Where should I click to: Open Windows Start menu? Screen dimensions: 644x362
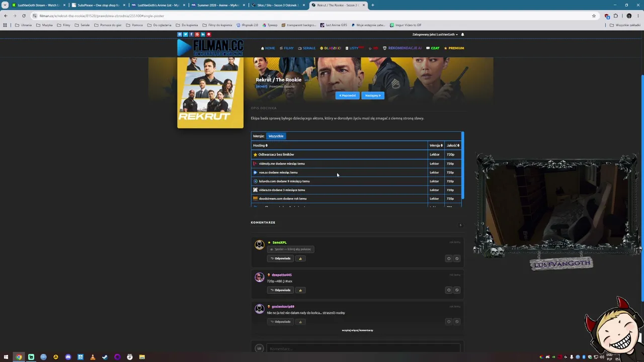(x=6, y=357)
